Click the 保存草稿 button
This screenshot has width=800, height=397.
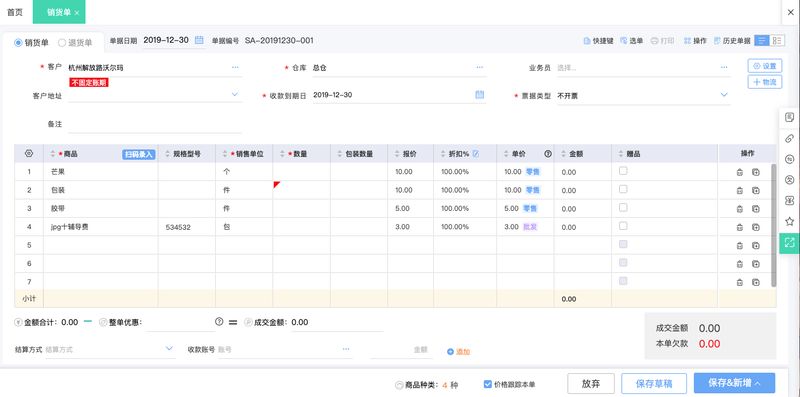(654, 383)
